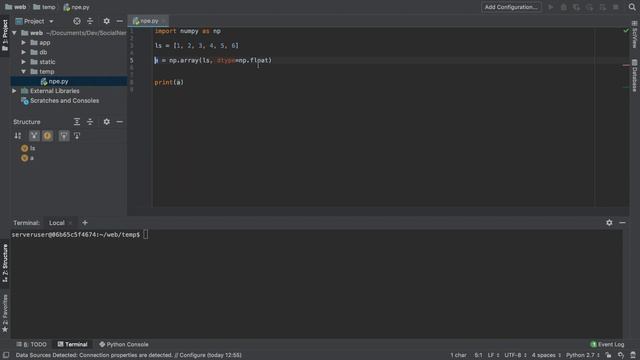Select ls variable in Structure panel
The height and width of the screenshot is (360, 640).
pos(28,148)
